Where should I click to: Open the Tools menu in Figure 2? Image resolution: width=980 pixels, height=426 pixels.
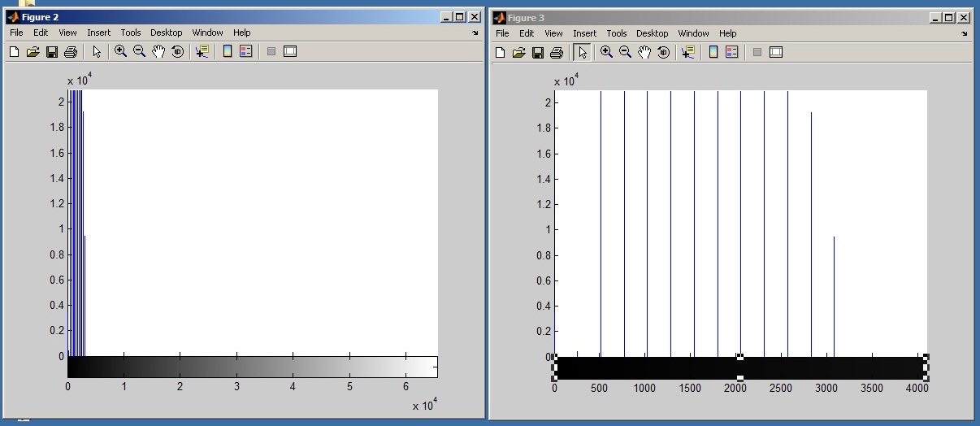point(131,33)
